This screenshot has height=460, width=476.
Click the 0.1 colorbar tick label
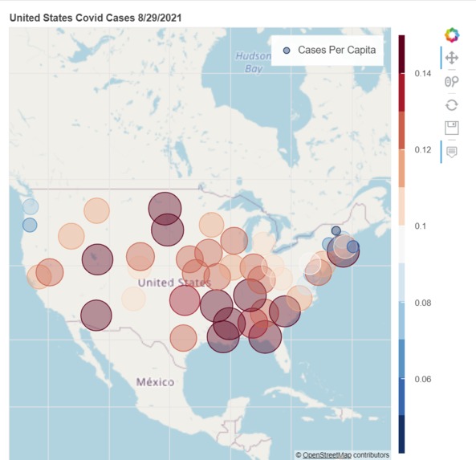(x=420, y=226)
